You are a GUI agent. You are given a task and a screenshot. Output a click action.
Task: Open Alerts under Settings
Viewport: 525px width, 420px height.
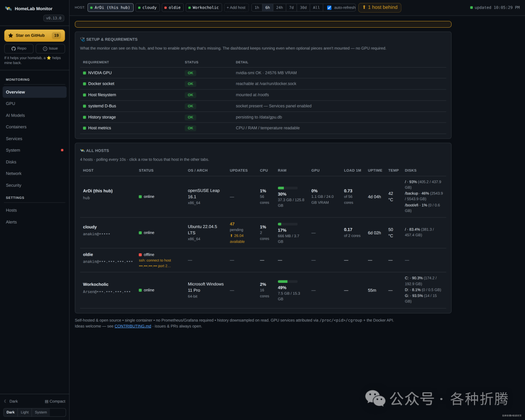click(35, 222)
